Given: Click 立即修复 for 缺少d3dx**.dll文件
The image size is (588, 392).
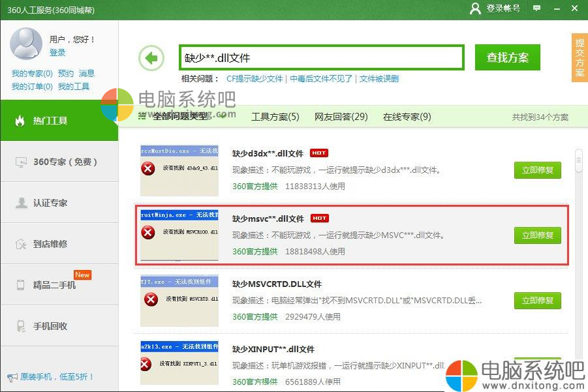Looking at the screenshot, I should [537, 170].
